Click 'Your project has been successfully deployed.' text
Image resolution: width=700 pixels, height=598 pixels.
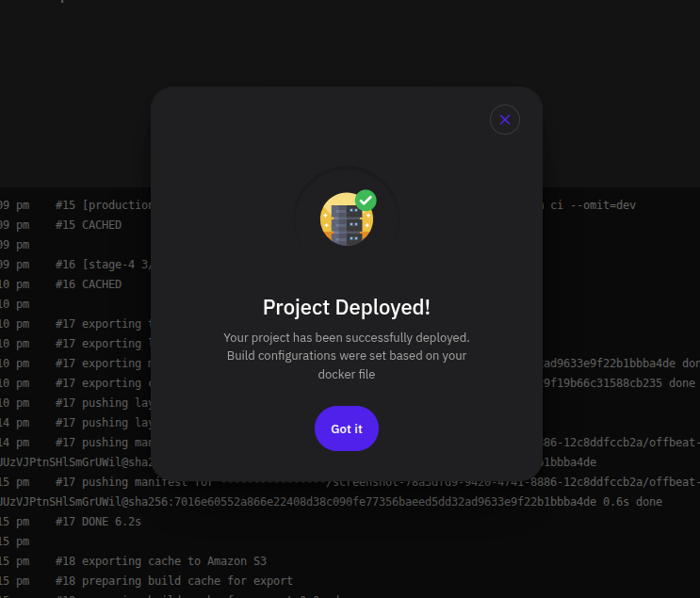347,338
